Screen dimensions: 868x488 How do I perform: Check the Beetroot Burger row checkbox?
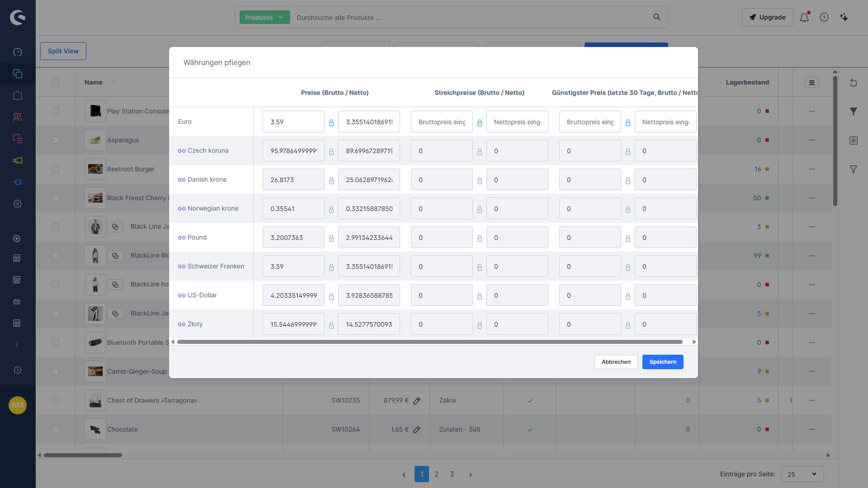point(56,169)
